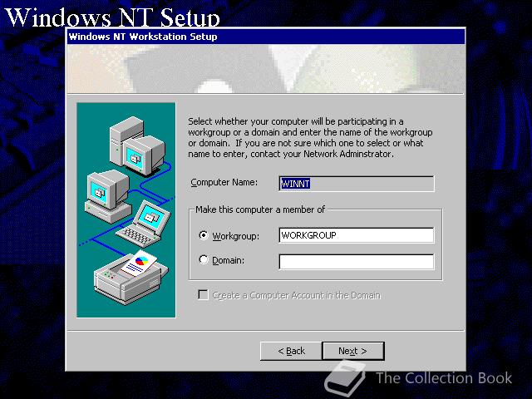Choose the Domain radio option
Viewport: 532px width, 399px height.
point(204,260)
